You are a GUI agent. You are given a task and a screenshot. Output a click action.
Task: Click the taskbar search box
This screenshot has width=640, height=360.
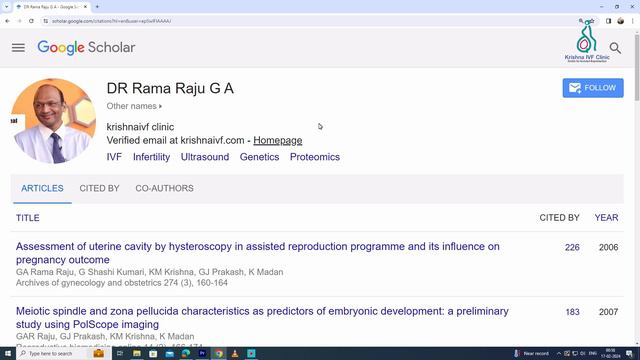tap(64, 353)
